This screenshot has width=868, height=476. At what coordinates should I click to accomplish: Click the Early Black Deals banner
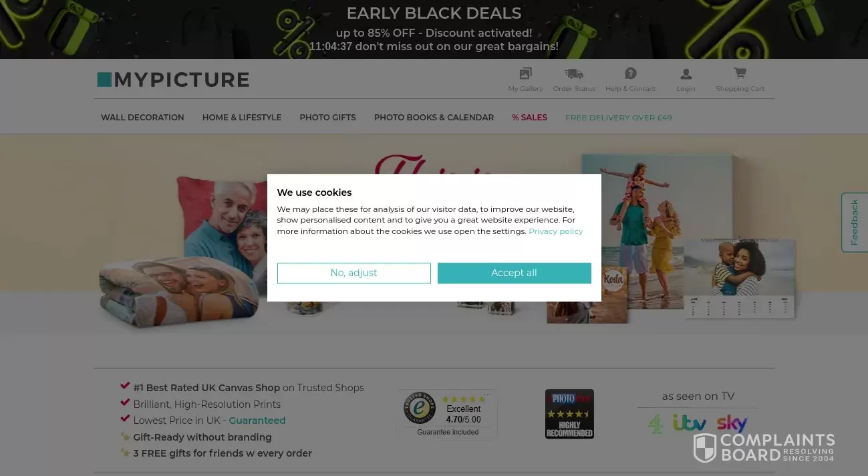pyautogui.click(x=434, y=29)
